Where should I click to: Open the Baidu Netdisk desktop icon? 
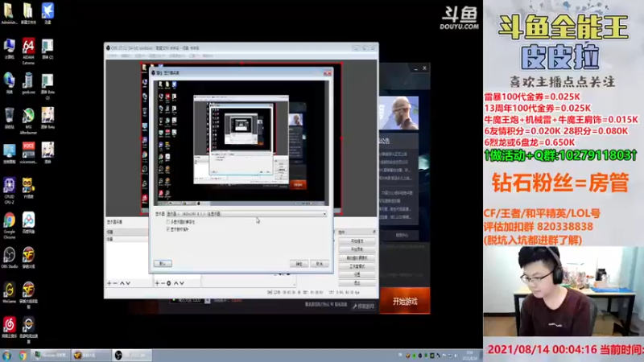click(28, 224)
